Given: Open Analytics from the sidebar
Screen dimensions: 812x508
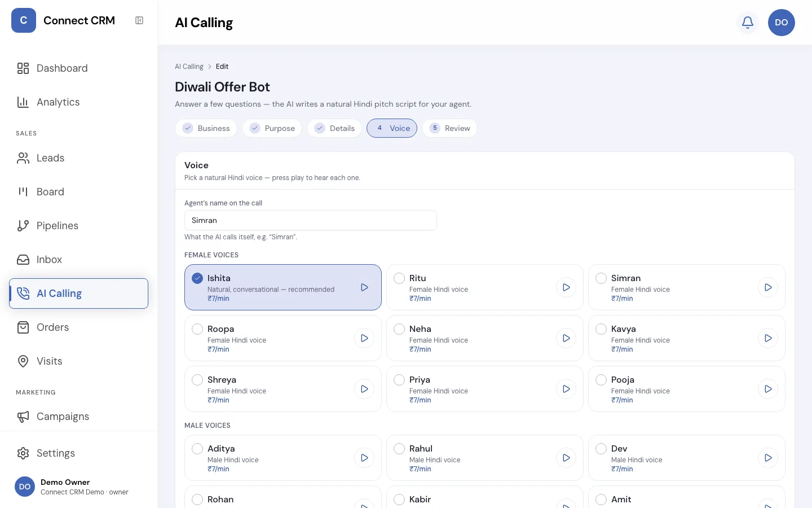Looking at the screenshot, I should (x=78, y=102).
